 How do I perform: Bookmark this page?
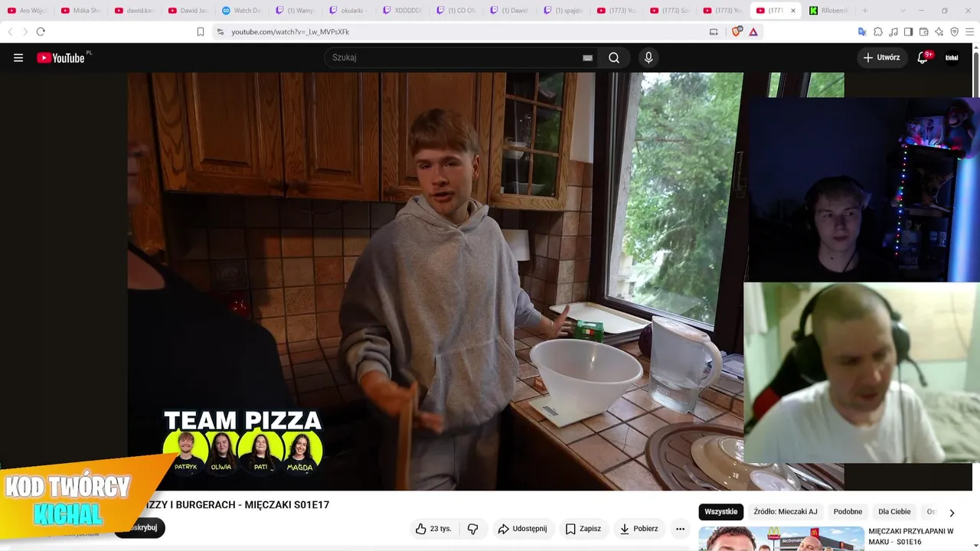tap(201, 31)
